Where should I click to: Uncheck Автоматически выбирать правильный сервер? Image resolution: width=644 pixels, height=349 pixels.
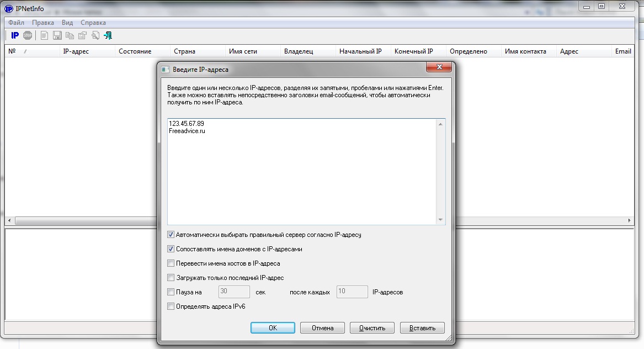[x=171, y=235]
